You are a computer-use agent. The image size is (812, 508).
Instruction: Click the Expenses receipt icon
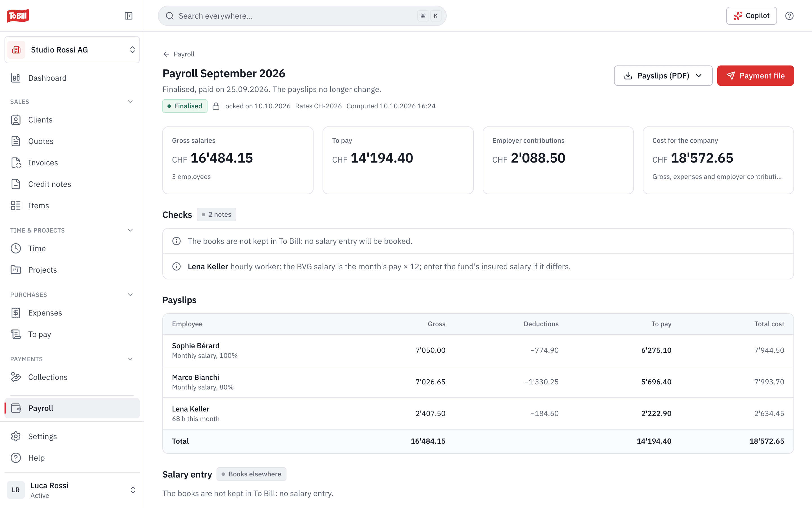tap(16, 313)
